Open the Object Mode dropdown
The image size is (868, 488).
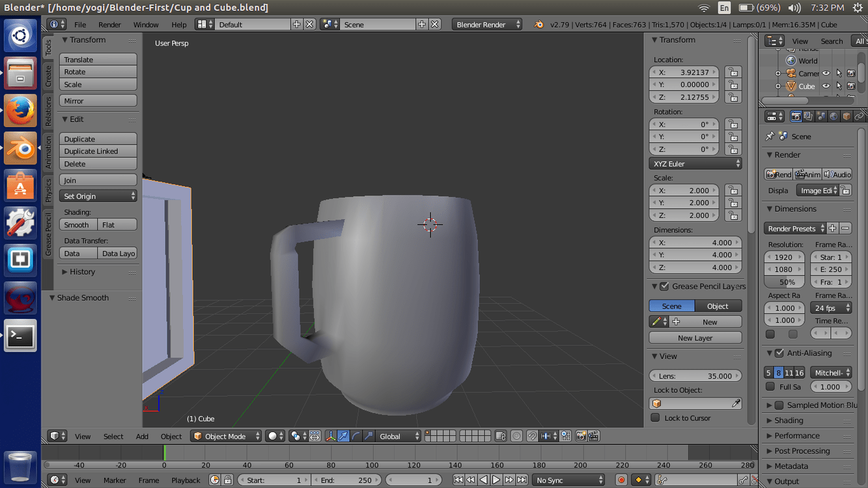226,436
